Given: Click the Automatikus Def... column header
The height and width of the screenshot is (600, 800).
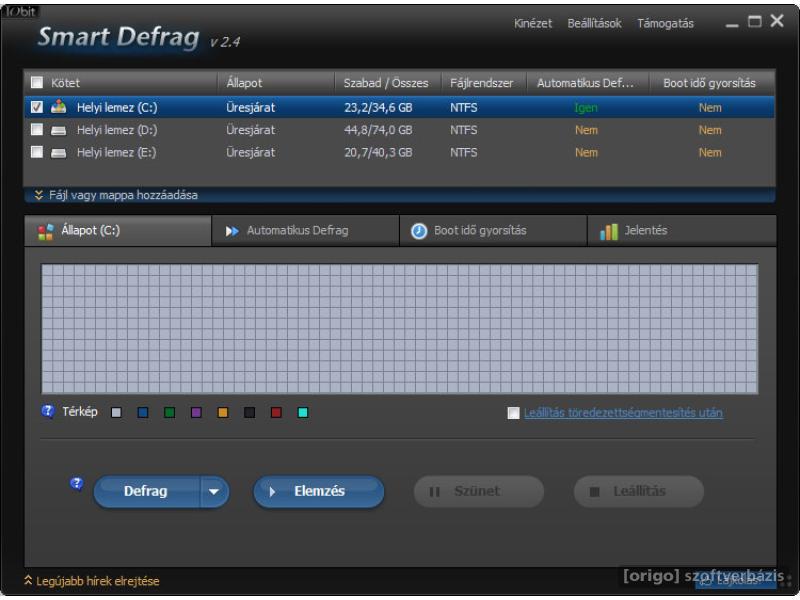Looking at the screenshot, I should 587,83.
